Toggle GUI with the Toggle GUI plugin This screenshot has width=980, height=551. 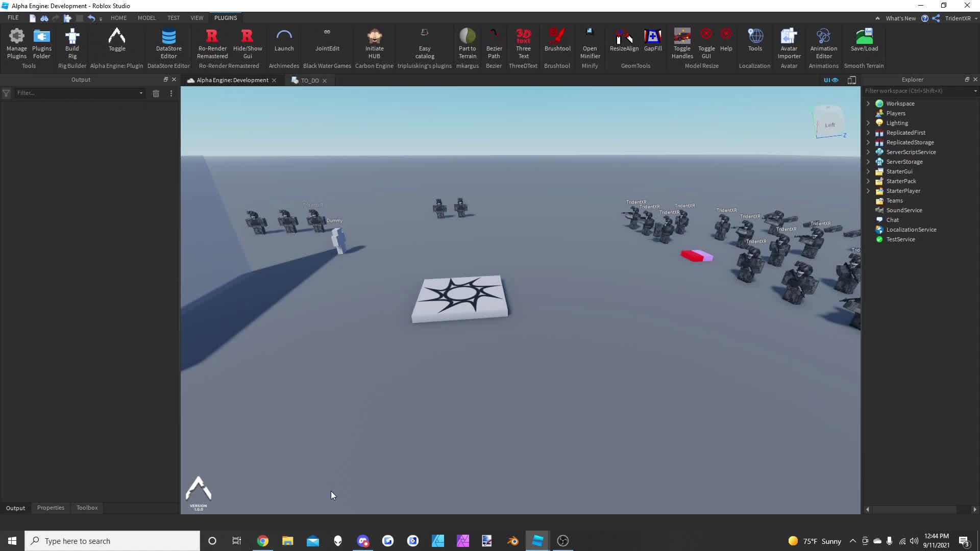706,43
